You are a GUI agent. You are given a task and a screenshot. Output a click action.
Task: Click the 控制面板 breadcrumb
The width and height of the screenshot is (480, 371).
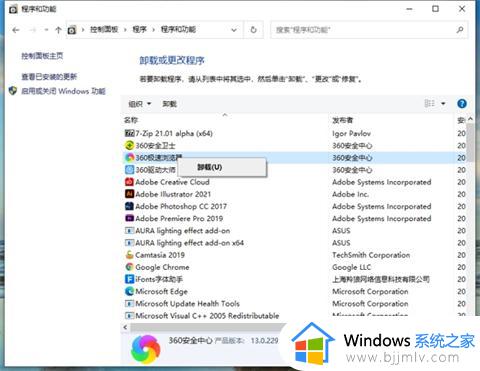104,29
